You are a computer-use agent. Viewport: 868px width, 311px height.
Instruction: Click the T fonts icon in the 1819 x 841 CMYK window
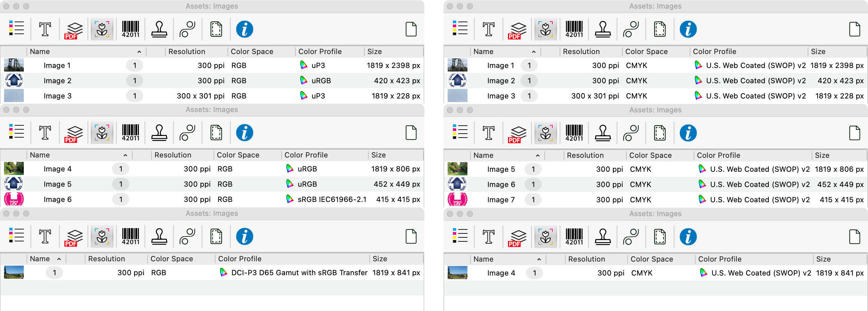click(488, 237)
